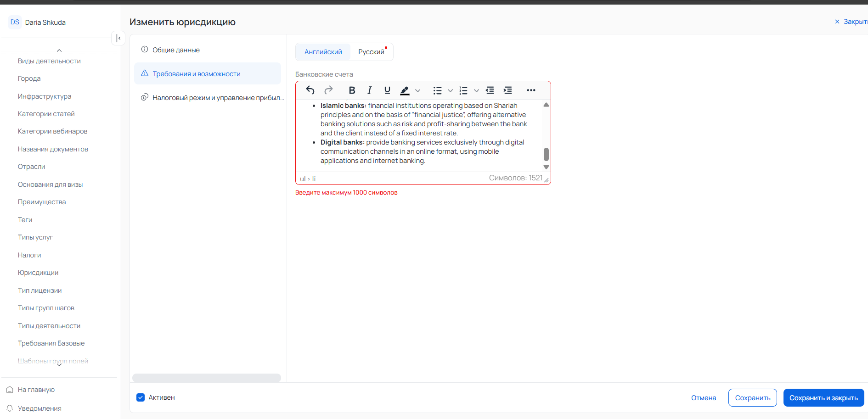Open Отрасли in sidebar
This screenshot has height=419, width=868.
pos(31,167)
